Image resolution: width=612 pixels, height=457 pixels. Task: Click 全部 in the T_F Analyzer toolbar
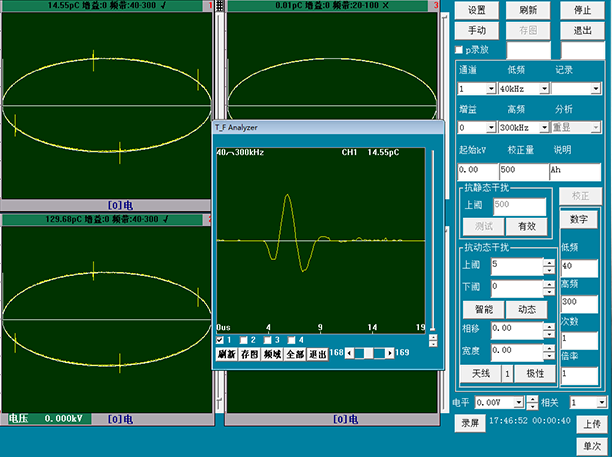click(295, 353)
